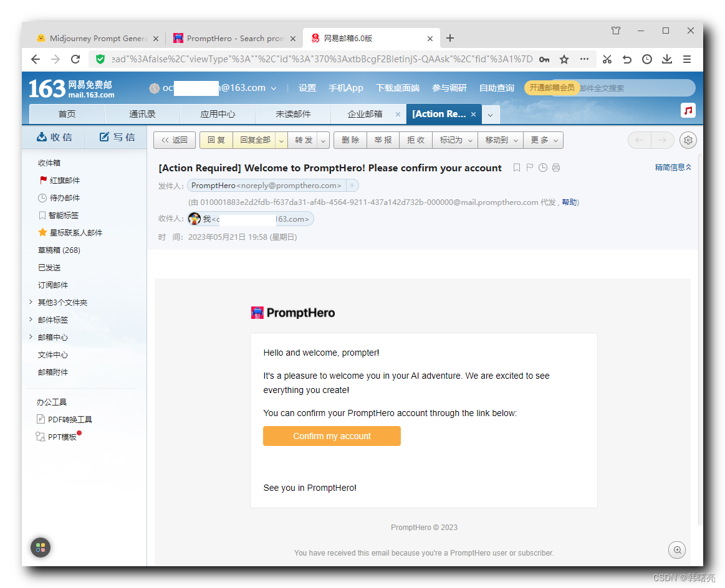Expand account dropdown next to @163.com
Image resolution: width=725 pixels, height=588 pixels.
[274, 88]
